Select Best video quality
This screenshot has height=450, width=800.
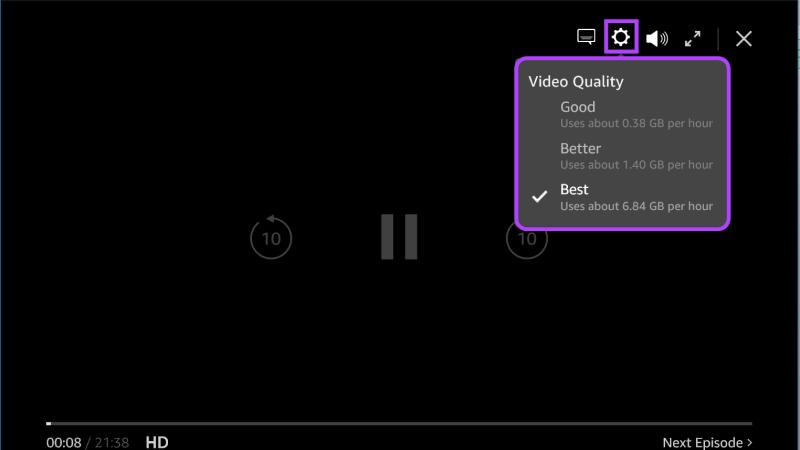(x=574, y=189)
